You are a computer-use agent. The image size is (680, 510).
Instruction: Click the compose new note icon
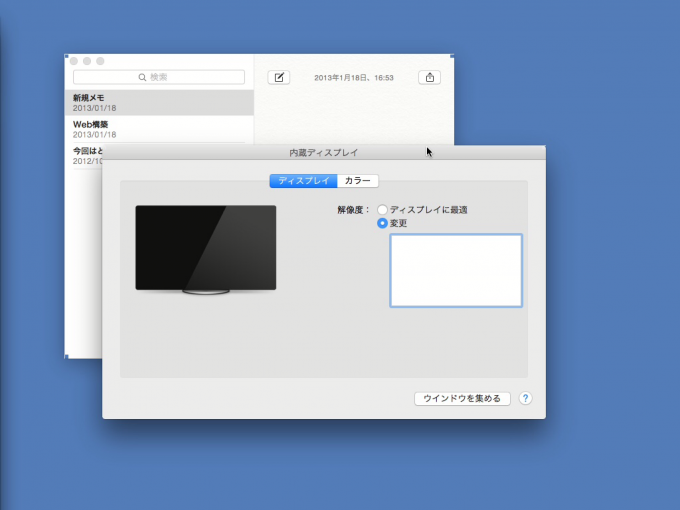(x=279, y=77)
